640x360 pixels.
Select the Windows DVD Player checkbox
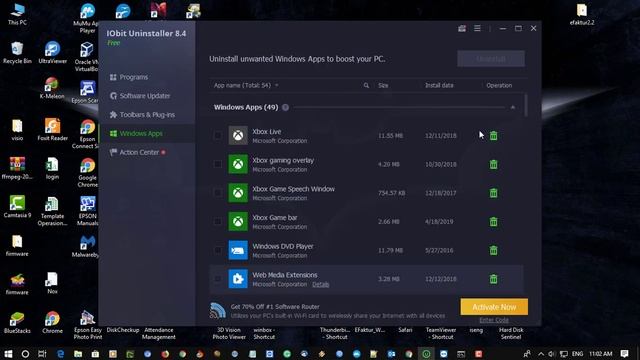pyautogui.click(x=218, y=250)
